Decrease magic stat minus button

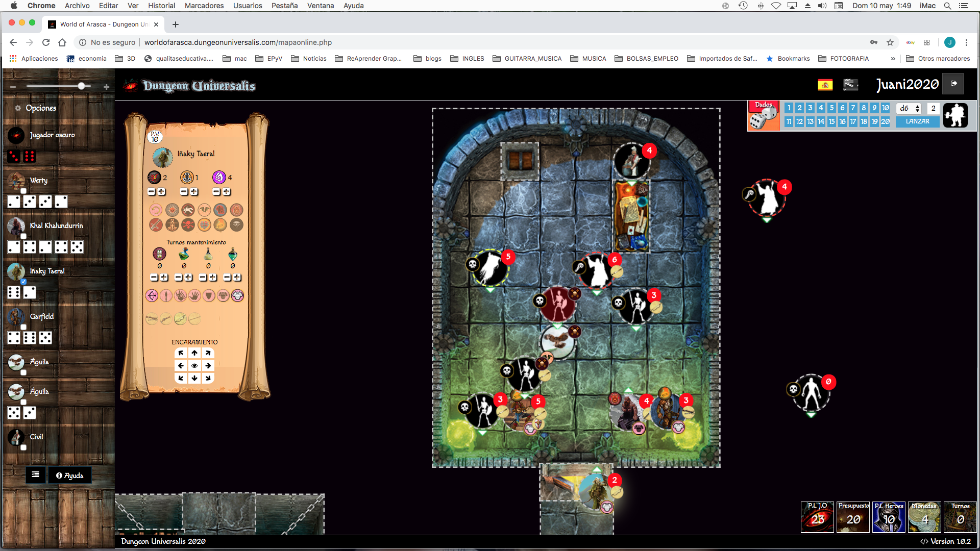point(216,192)
